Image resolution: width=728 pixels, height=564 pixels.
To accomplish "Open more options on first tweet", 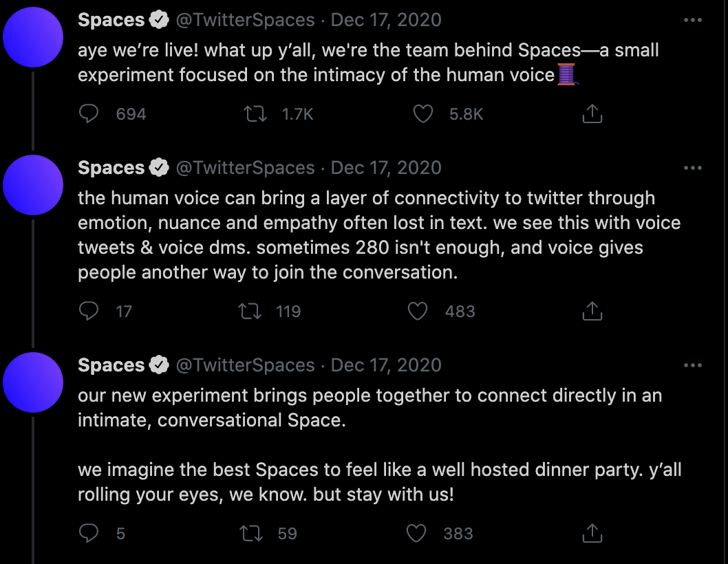I will 692,21.
